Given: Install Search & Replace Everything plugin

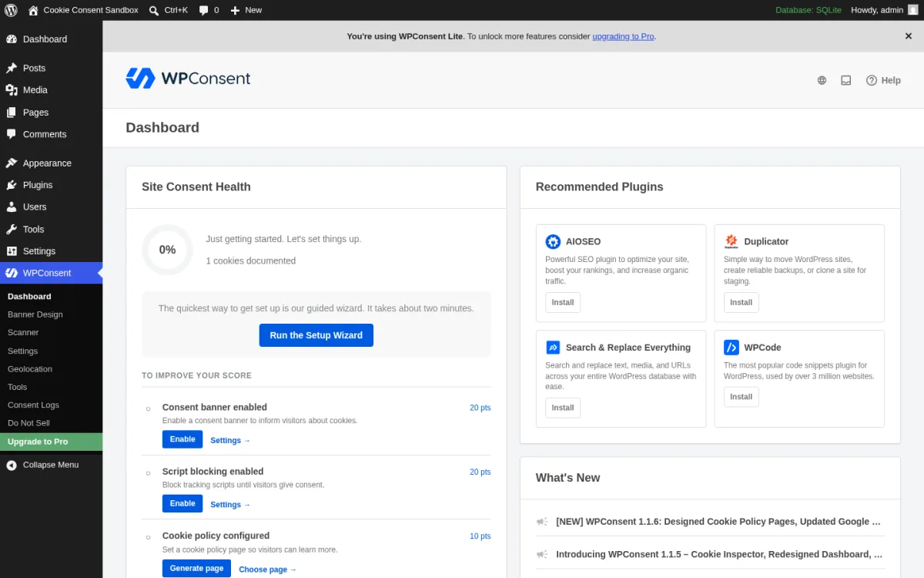Looking at the screenshot, I should coord(563,408).
